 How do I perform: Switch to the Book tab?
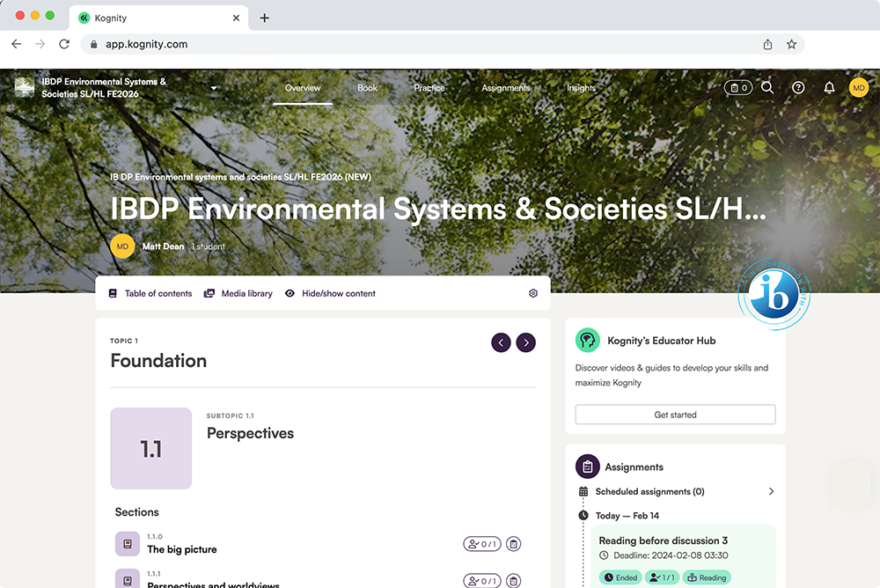(x=367, y=87)
